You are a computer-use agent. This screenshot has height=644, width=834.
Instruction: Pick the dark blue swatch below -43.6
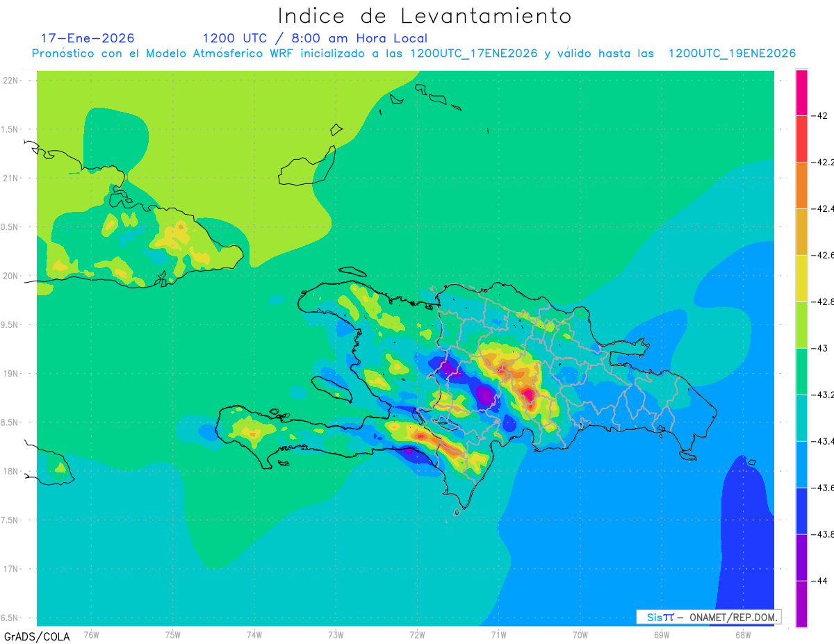click(x=801, y=511)
